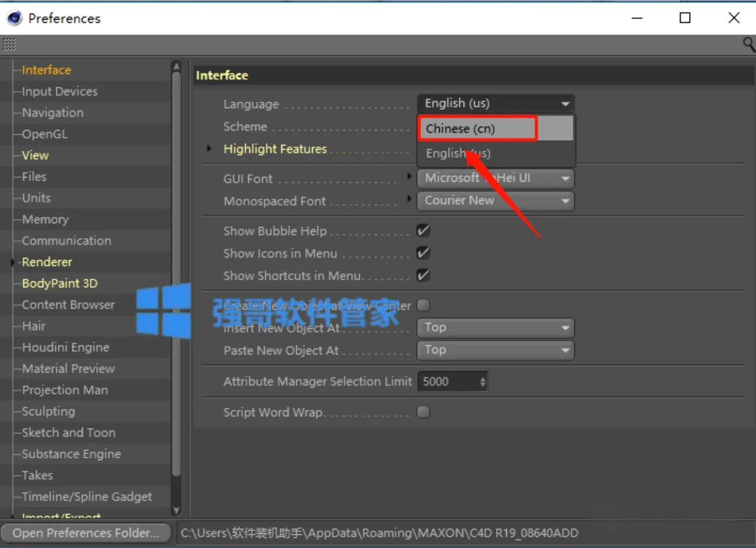Minimize the Preferences window
This screenshot has height=548, width=756.
637,18
